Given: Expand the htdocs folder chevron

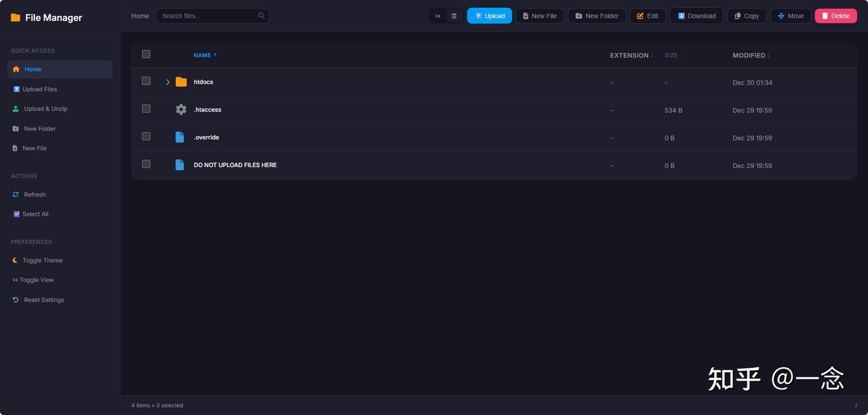Looking at the screenshot, I should pyautogui.click(x=168, y=82).
